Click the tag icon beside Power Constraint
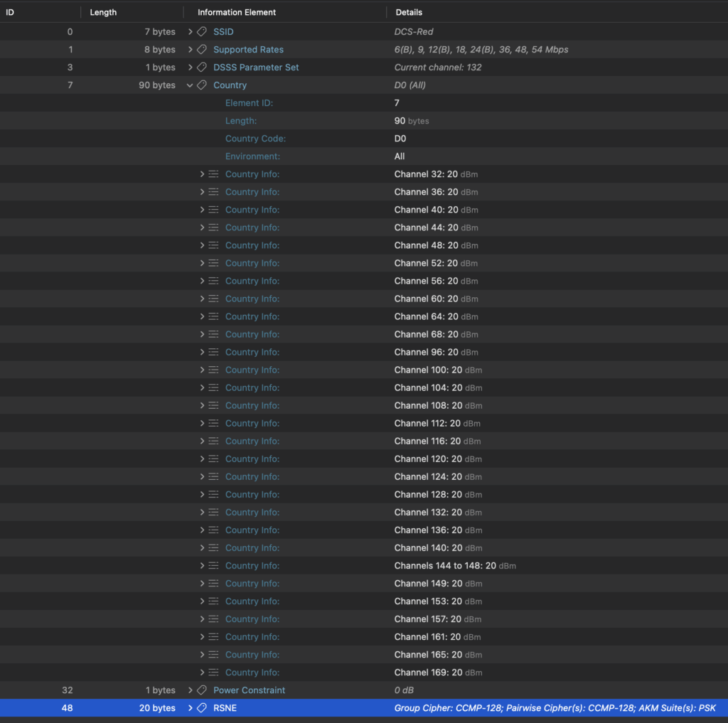This screenshot has height=723, width=728. point(202,690)
